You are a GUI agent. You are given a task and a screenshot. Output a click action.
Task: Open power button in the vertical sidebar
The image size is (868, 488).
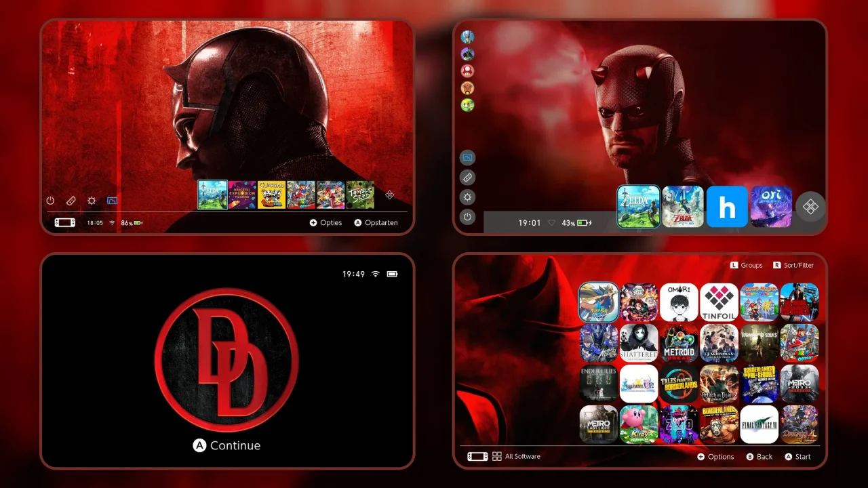[467, 217]
